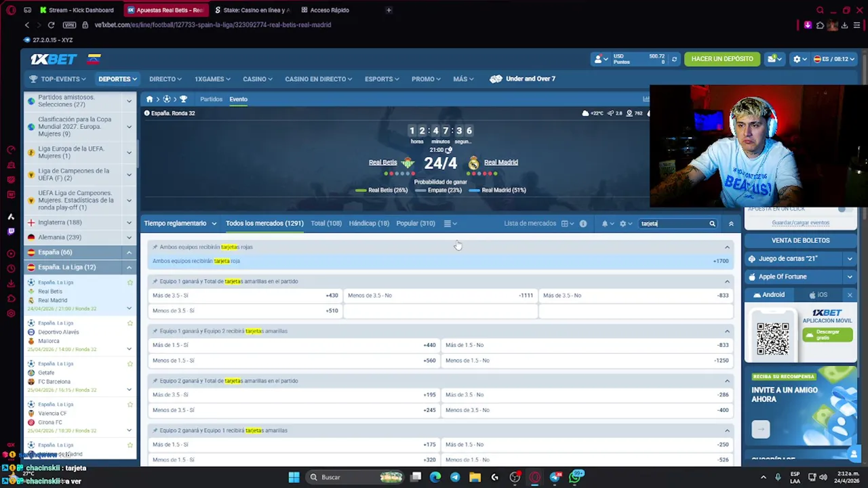Favorite the Getafe FC Barcelona match

pyautogui.click(x=130, y=364)
